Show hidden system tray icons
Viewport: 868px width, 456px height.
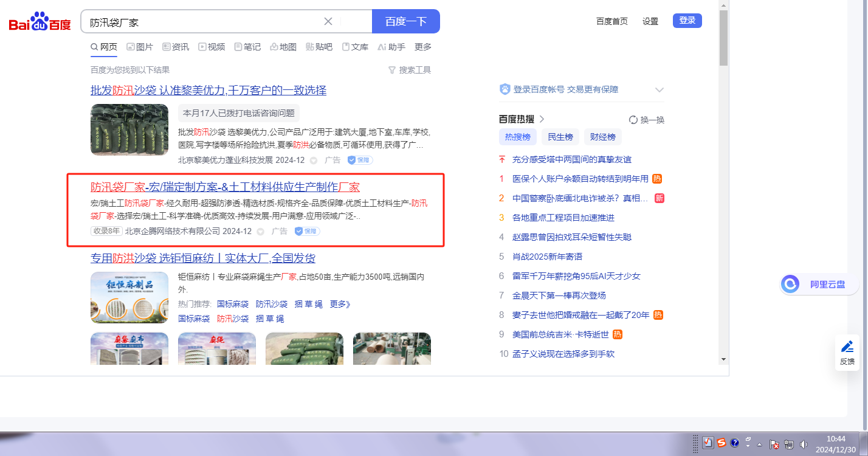click(x=759, y=444)
